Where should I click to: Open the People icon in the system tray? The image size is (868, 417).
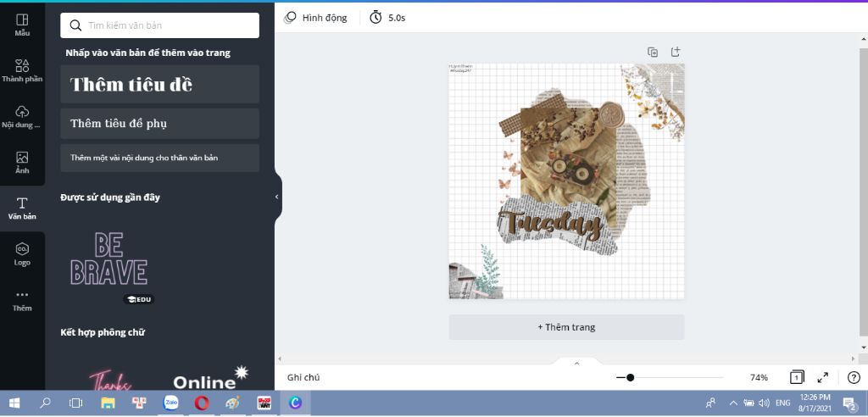coord(711,403)
